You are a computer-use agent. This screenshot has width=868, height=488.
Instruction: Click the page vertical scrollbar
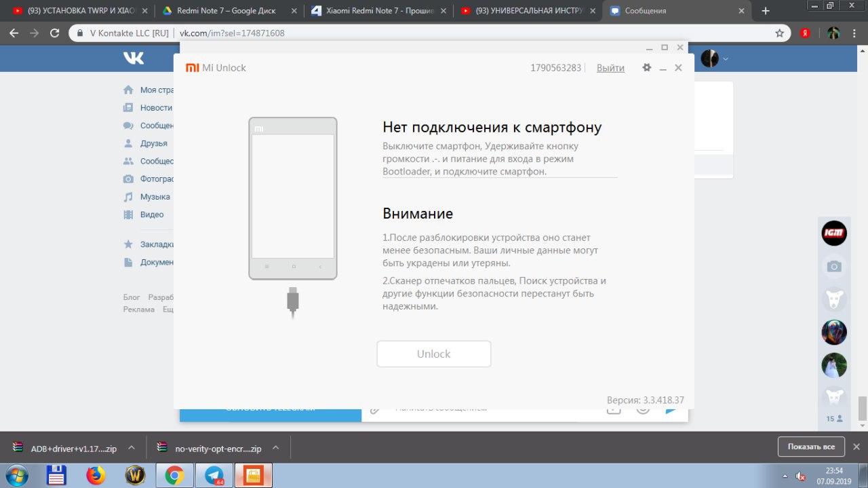point(863,407)
